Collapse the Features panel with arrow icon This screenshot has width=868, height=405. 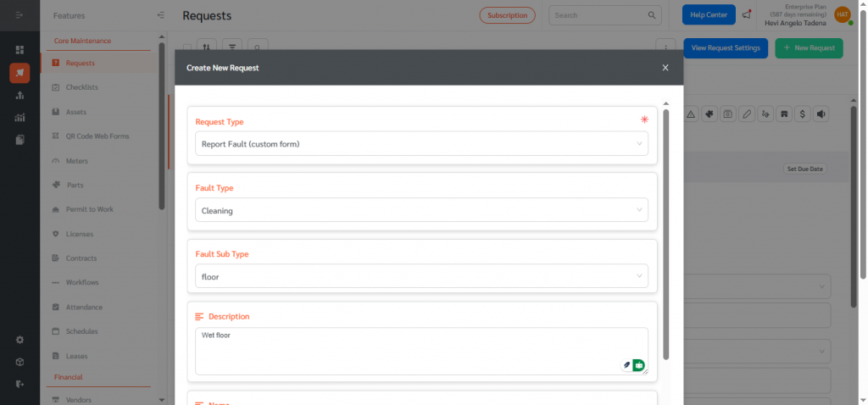point(161,15)
